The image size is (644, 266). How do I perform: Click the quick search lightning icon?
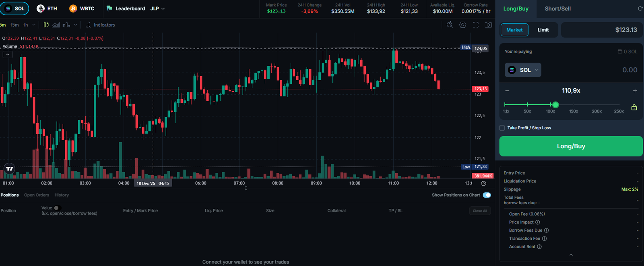pyautogui.click(x=450, y=25)
